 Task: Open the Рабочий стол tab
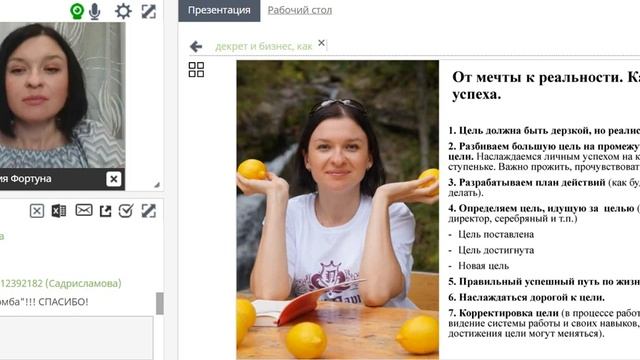[300, 10]
